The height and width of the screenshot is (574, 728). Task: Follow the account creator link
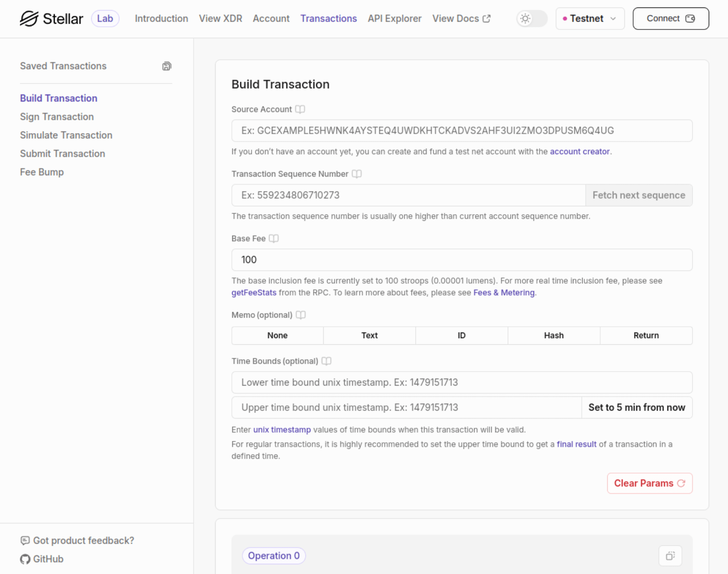(580, 152)
